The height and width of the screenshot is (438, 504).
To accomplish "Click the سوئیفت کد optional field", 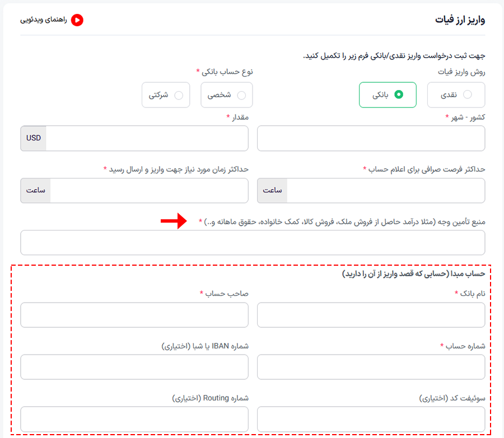I will (x=371, y=419).
